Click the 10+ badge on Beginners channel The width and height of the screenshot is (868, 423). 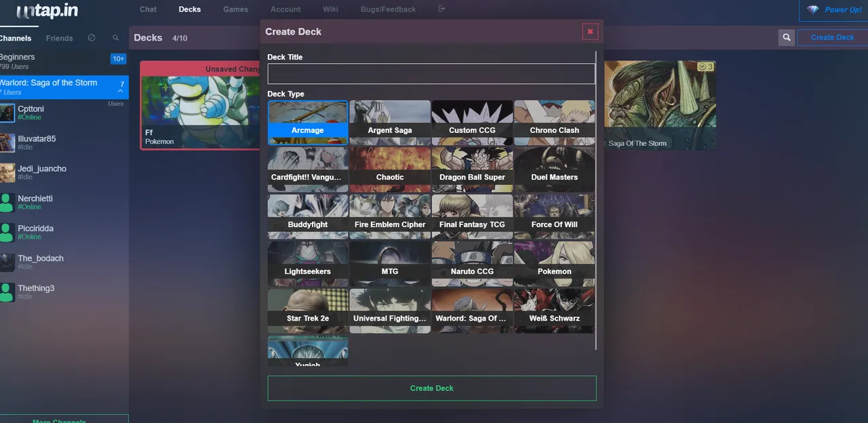pos(118,59)
